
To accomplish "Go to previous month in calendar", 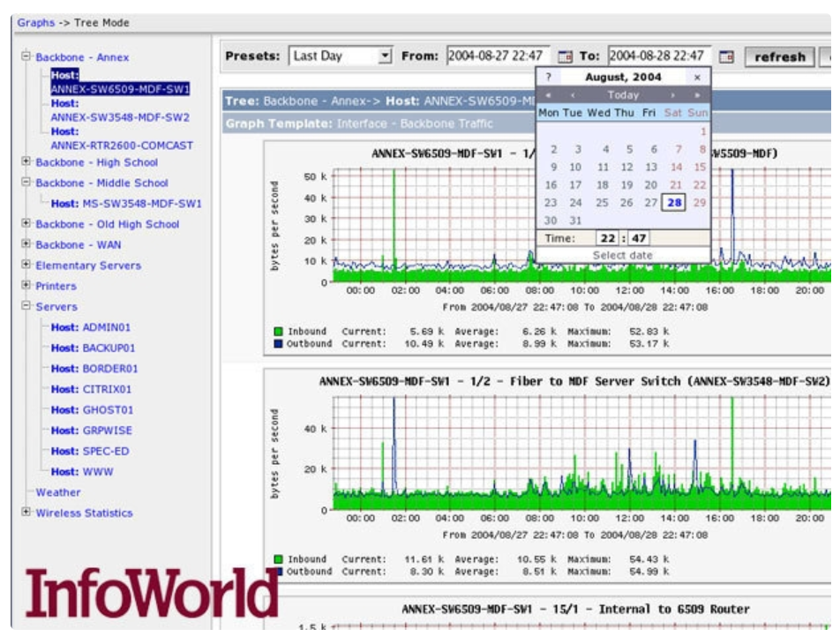I will (x=573, y=94).
